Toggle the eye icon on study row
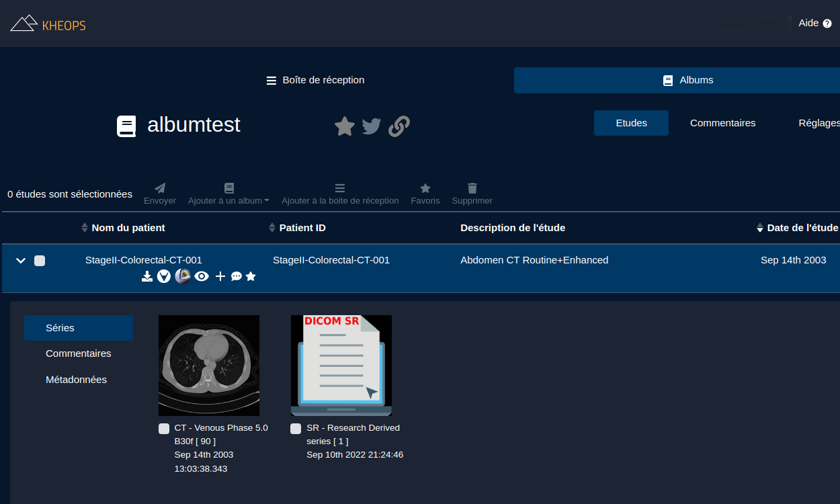This screenshot has width=840, height=504. tap(202, 276)
